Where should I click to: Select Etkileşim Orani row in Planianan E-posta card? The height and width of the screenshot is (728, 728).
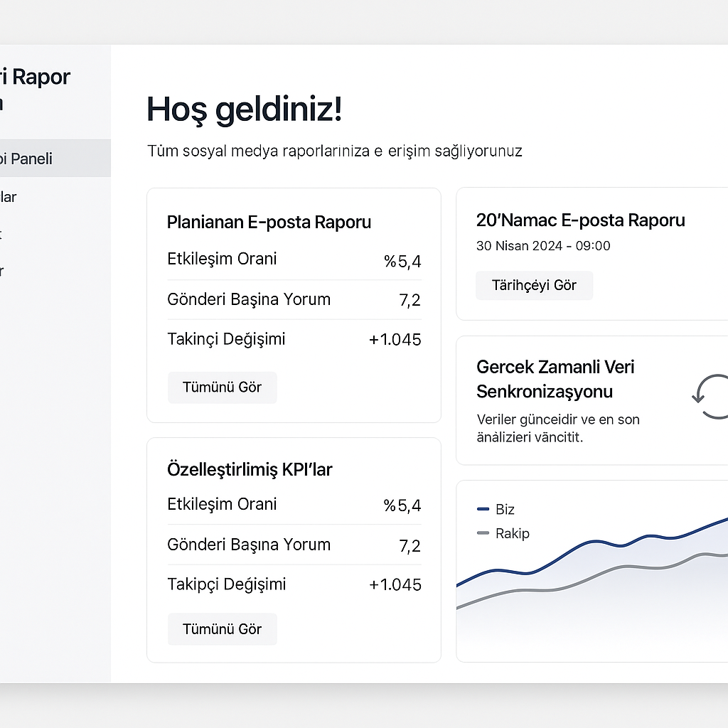coord(294,259)
